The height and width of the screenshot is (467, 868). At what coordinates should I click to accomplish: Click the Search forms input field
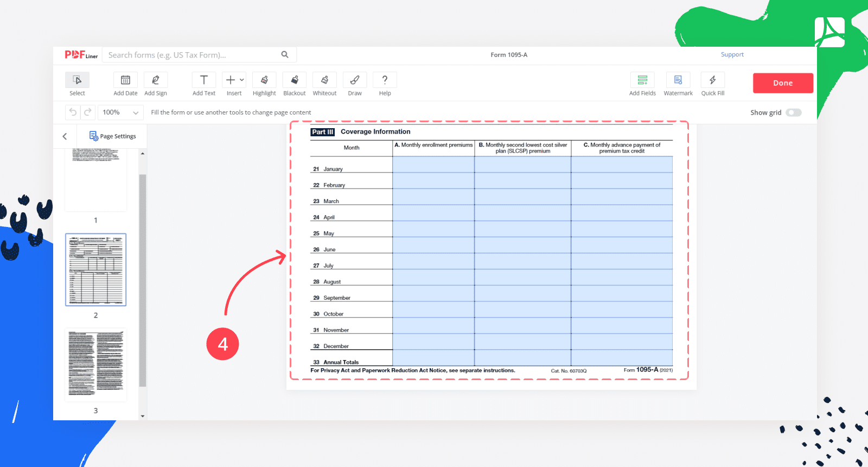(193, 55)
